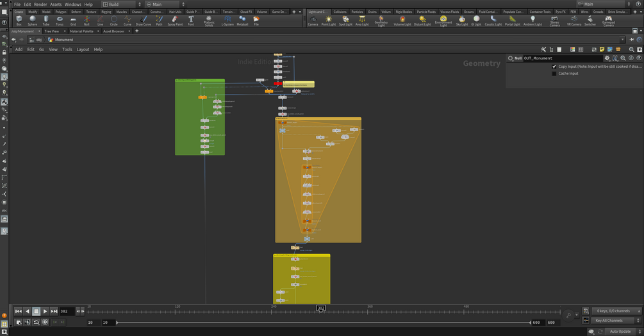
Task: Add a Gamepad Camera from the shelf
Action: [609, 21]
